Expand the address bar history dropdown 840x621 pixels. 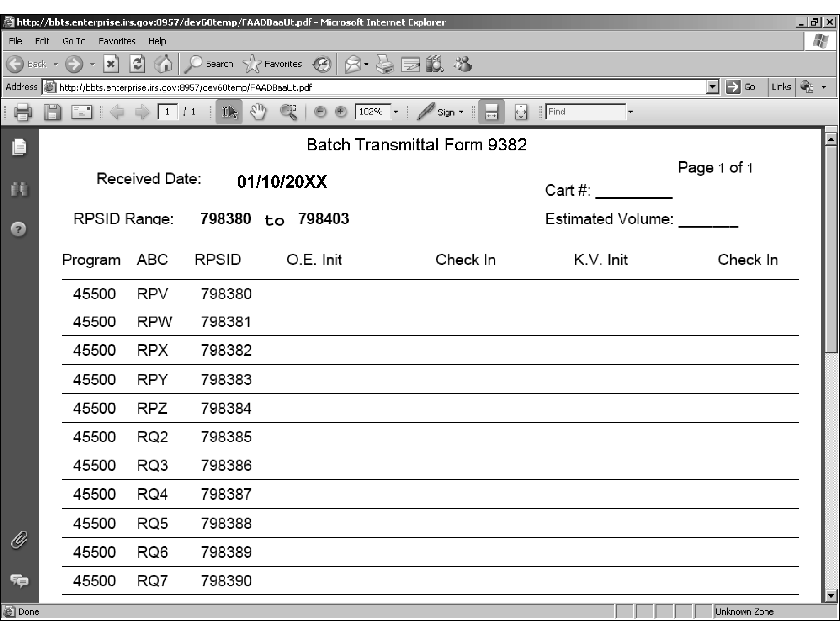[713, 87]
